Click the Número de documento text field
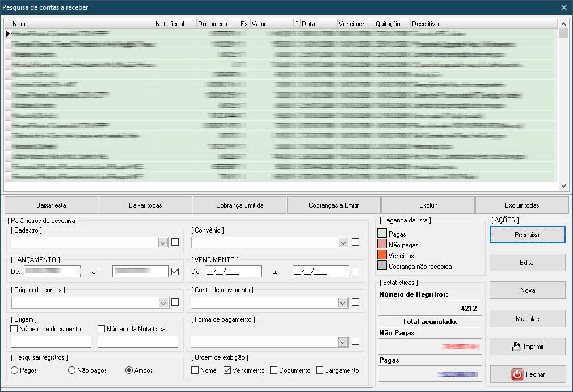Viewport: 573px width, 392px height. [51, 342]
